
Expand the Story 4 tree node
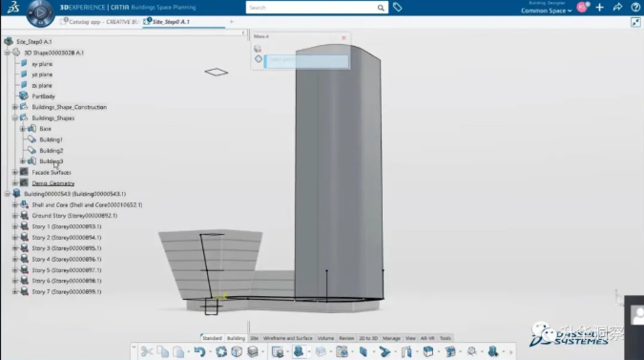click(x=14, y=260)
